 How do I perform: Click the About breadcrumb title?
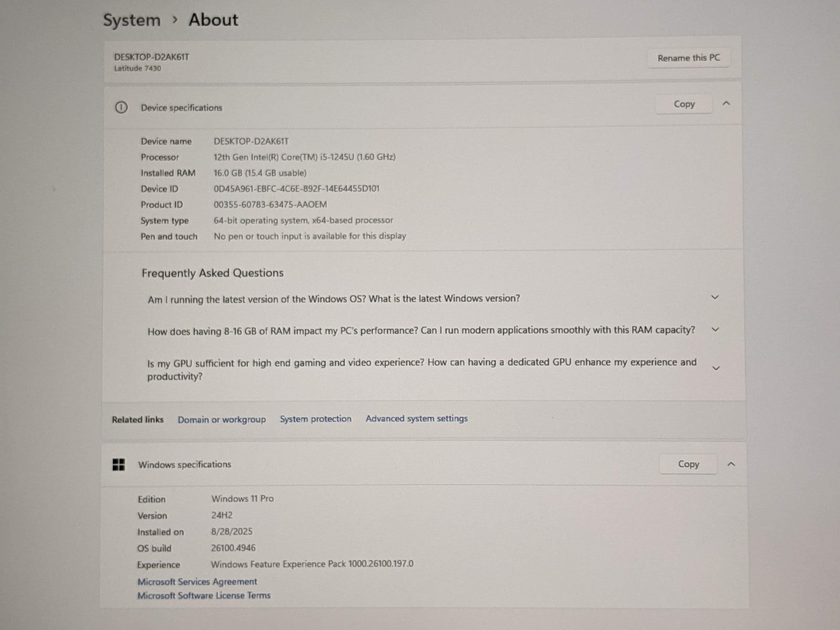point(213,20)
